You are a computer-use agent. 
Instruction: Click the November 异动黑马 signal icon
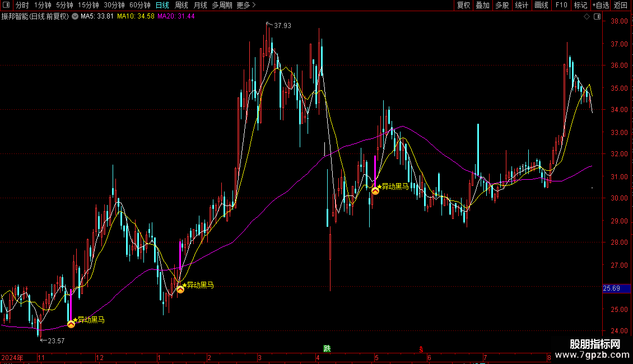coord(71,324)
